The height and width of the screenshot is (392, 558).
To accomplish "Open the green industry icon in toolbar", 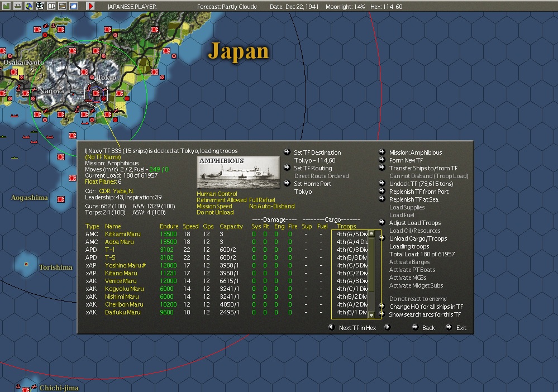I will click(x=6, y=6).
